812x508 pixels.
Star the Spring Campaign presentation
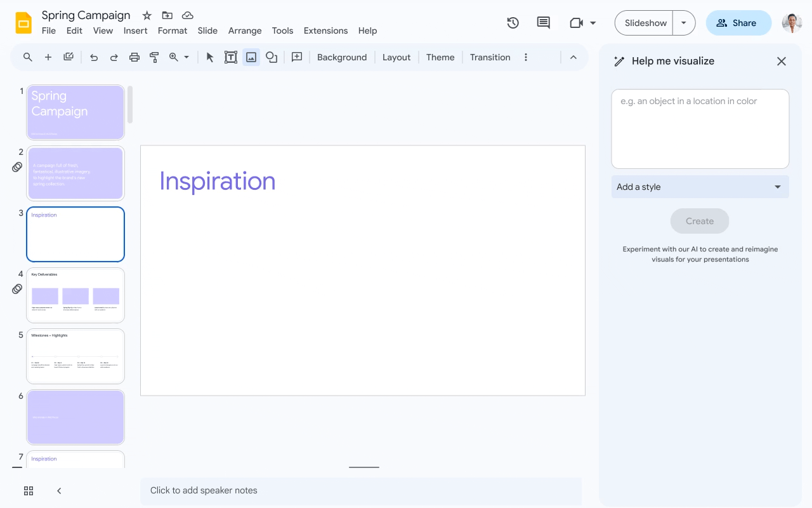[x=147, y=15]
